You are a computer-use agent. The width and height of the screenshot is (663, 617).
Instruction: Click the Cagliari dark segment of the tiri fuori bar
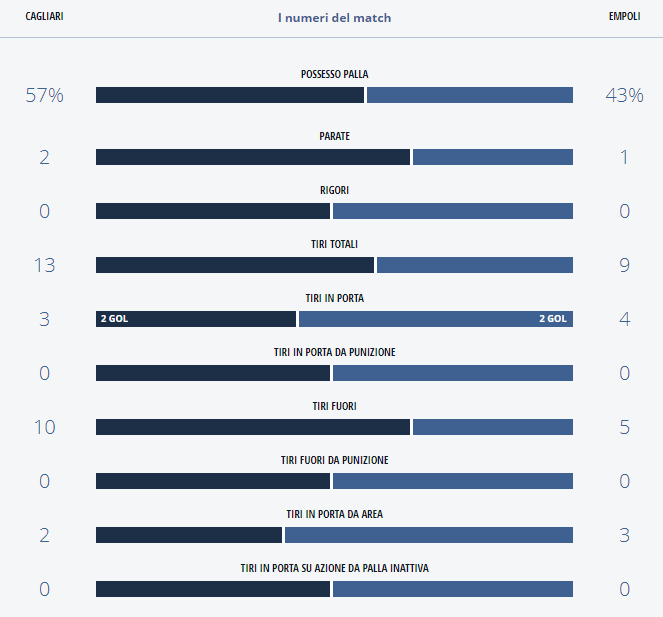252,427
